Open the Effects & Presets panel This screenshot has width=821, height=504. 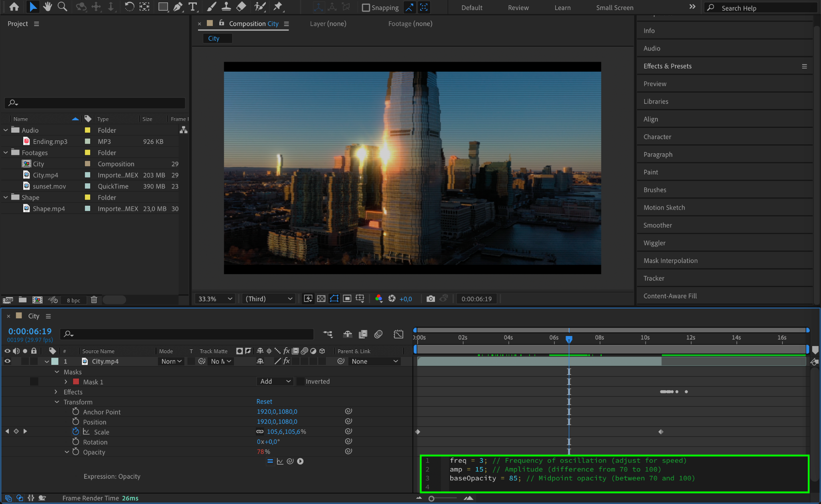[667, 66]
